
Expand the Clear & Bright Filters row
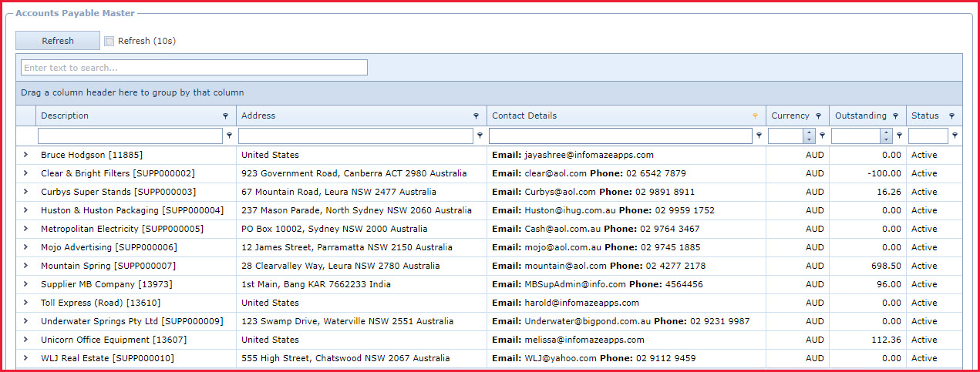pos(25,173)
